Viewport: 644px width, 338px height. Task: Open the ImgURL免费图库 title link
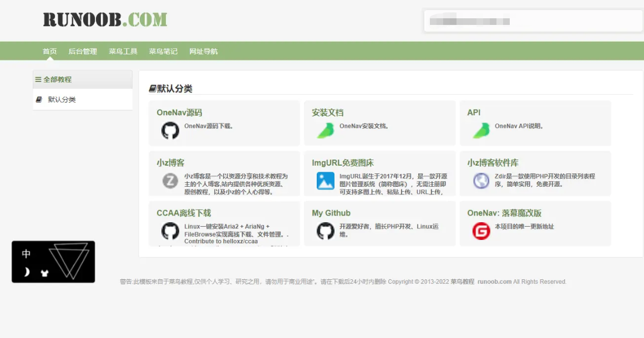pyautogui.click(x=343, y=163)
